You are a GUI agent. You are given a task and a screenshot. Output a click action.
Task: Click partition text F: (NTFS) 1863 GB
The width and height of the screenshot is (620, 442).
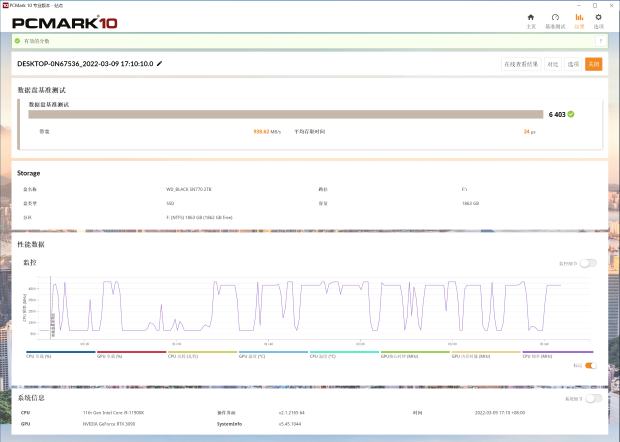199,217
